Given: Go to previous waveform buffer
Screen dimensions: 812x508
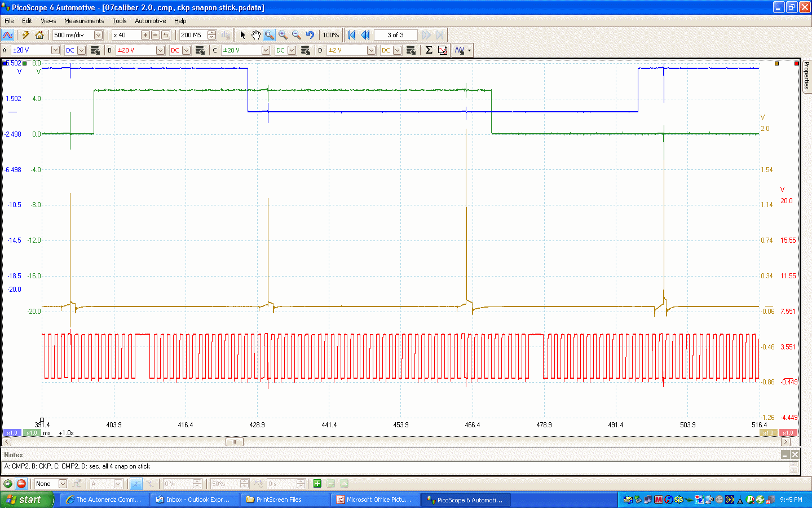Looking at the screenshot, I should tap(365, 35).
